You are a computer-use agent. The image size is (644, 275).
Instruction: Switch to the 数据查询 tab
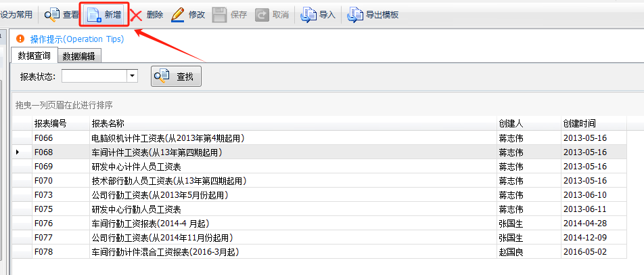(34, 56)
